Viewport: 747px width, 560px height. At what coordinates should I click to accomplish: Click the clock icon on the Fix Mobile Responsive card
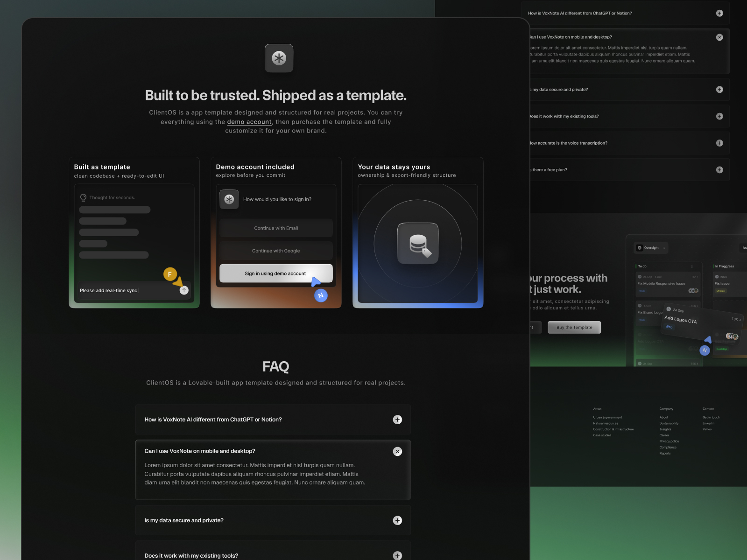pyautogui.click(x=640, y=277)
